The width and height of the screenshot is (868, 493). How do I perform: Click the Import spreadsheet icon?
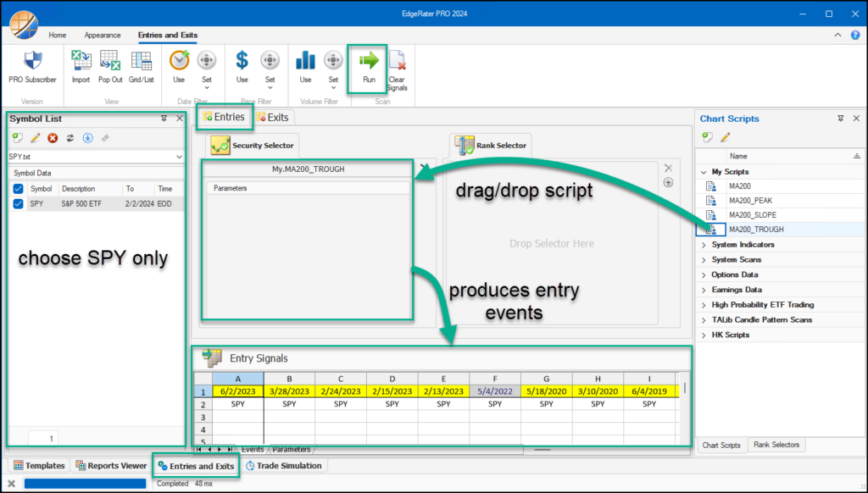(81, 60)
